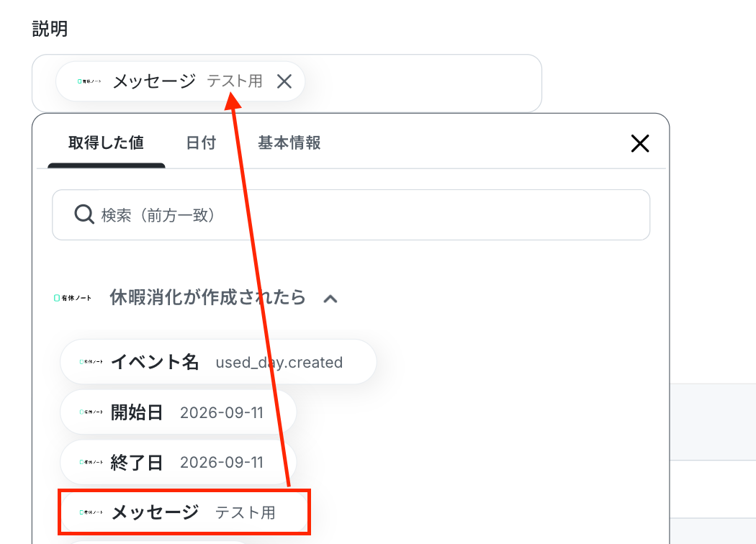Viewport: 756px width, 544px height.
Task: Switch to the 日付 tab
Action: click(x=201, y=143)
